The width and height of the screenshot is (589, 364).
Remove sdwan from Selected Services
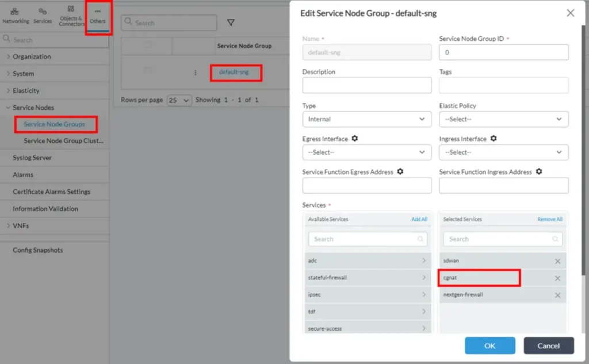coord(557,261)
